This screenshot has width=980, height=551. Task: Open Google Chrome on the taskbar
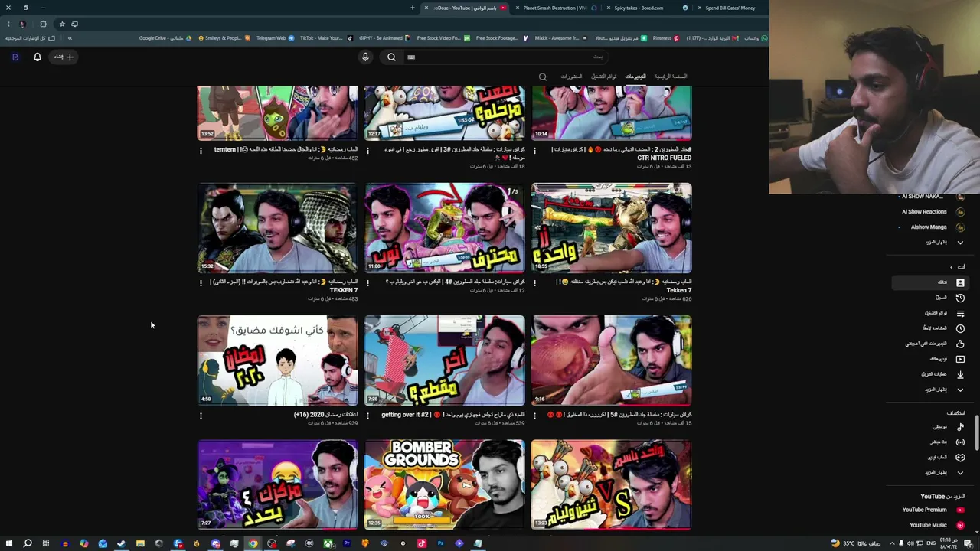coord(253,543)
